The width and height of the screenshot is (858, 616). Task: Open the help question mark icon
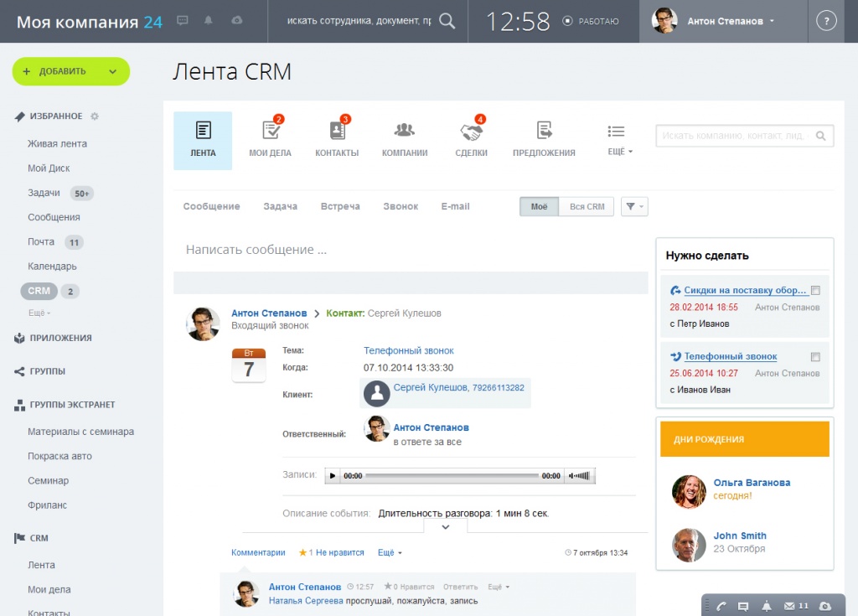point(826,21)
